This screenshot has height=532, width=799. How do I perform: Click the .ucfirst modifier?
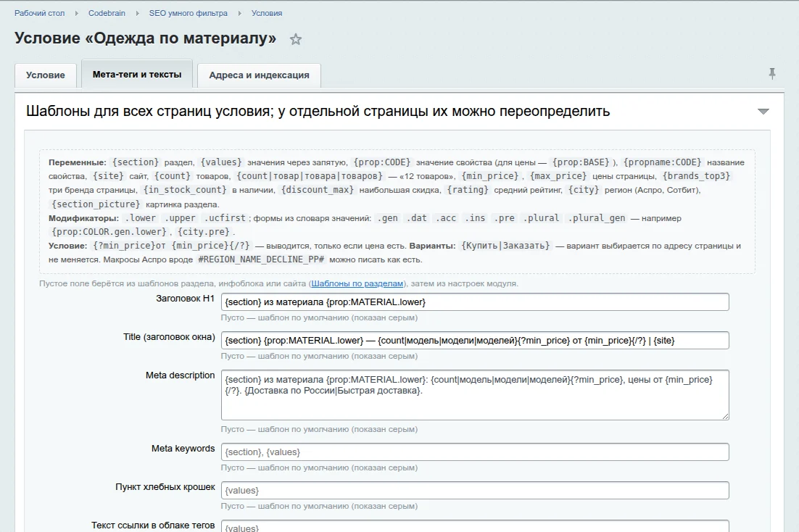tap(225, 217)
